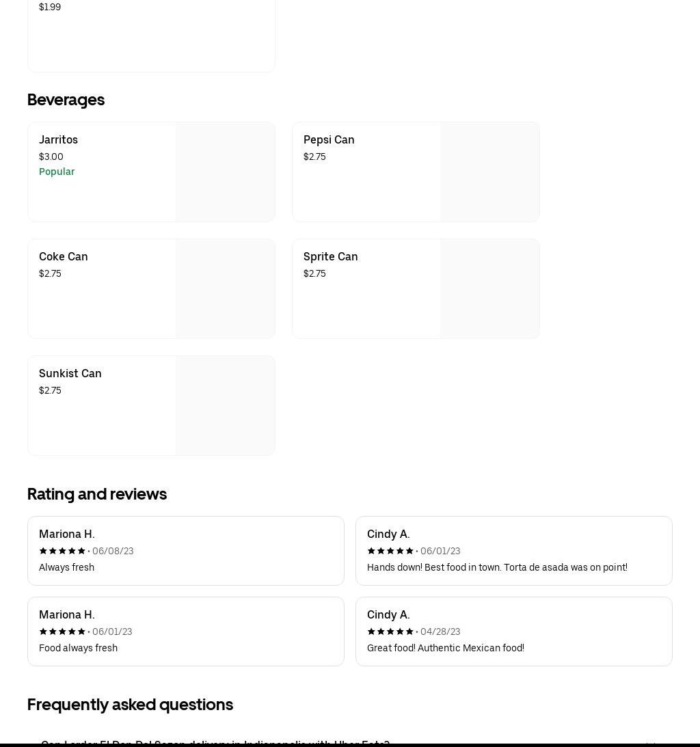Open the Sunkist Can item
This screenshot has height=747, width=700.
coord(151,405)
